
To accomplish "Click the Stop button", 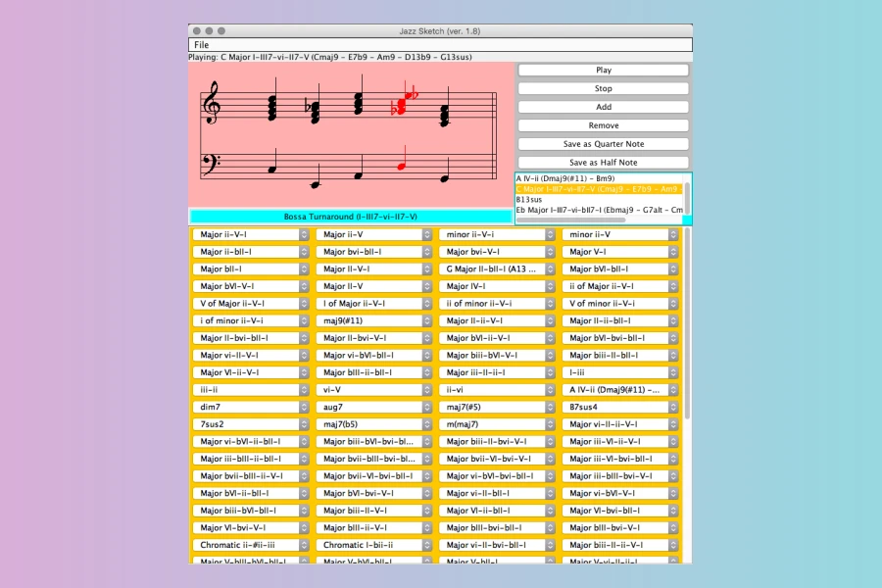I will point(603,89).
